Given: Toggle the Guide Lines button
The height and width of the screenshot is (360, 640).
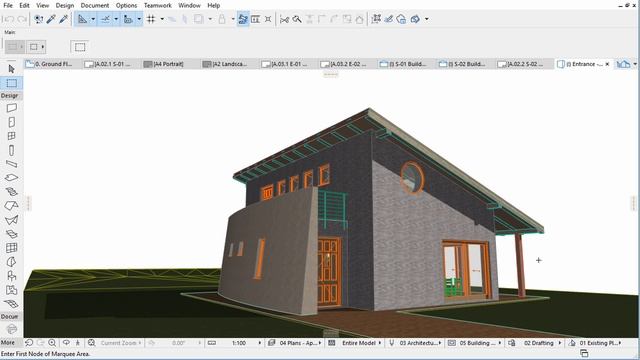Looking at the screenshot, I should point(82,19).
